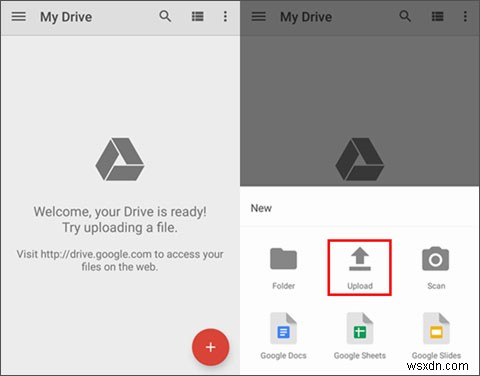Create a new Google Docs document
The height and width of the screenshot is (376, 480).
point(283,336)
